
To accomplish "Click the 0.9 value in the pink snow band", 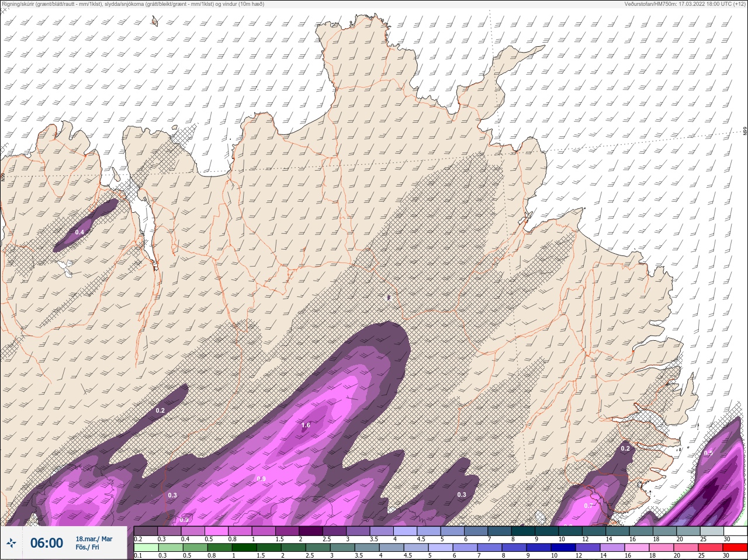I will (x=261, y=479).
